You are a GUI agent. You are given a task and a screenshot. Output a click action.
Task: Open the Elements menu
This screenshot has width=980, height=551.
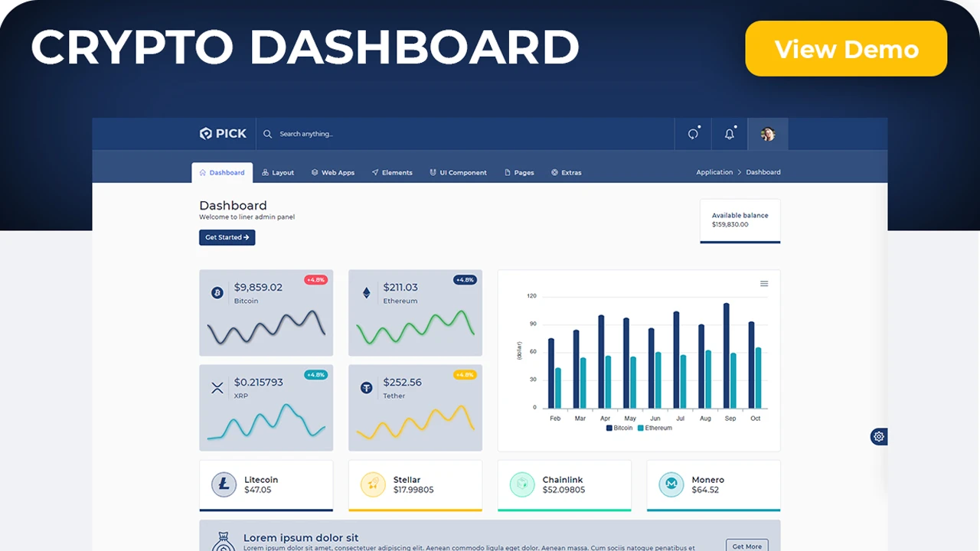392,172
